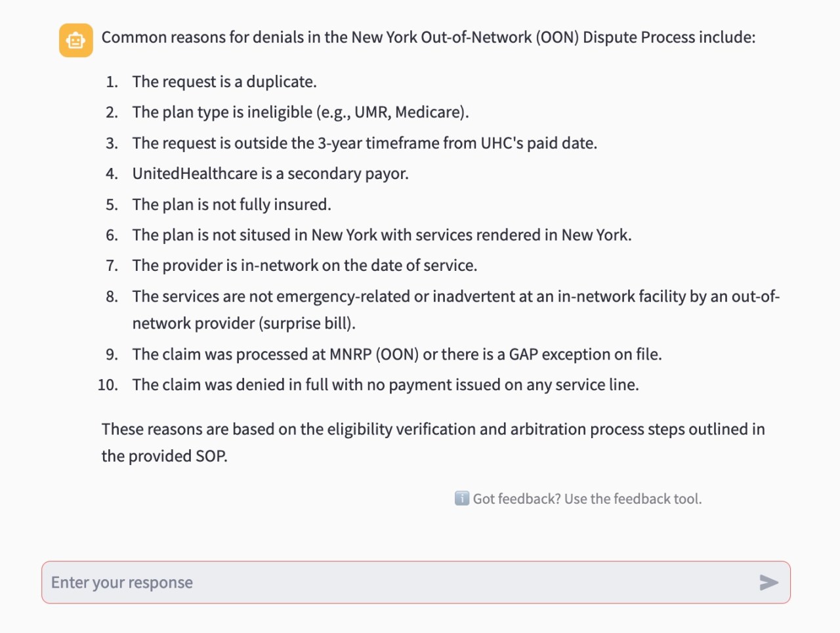Image resolution: width=840 pixels, height=633 pixels.
Task: Click the text '(surprise bill).'
Action: (307, 323)
